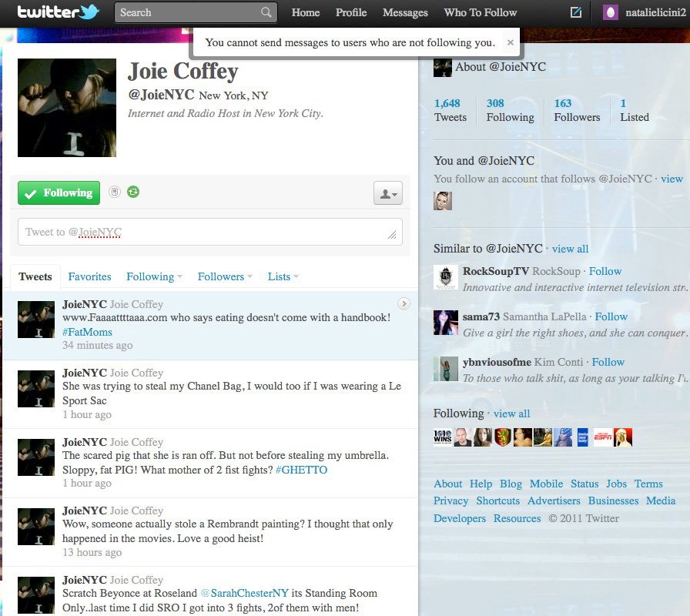
Task: Open tweet details arrow on FatMoms tweet
Action: click(404, 303)
